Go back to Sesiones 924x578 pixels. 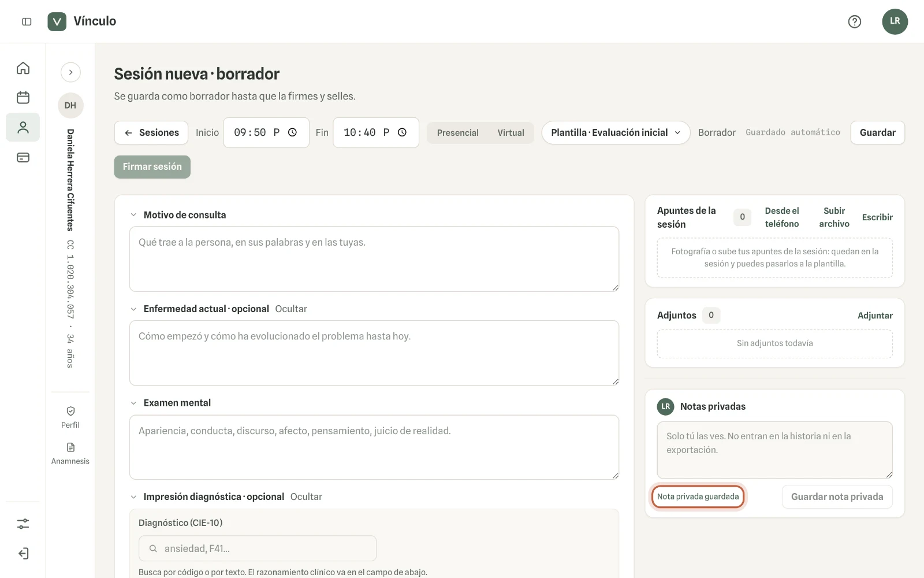[x=151, y=132]
